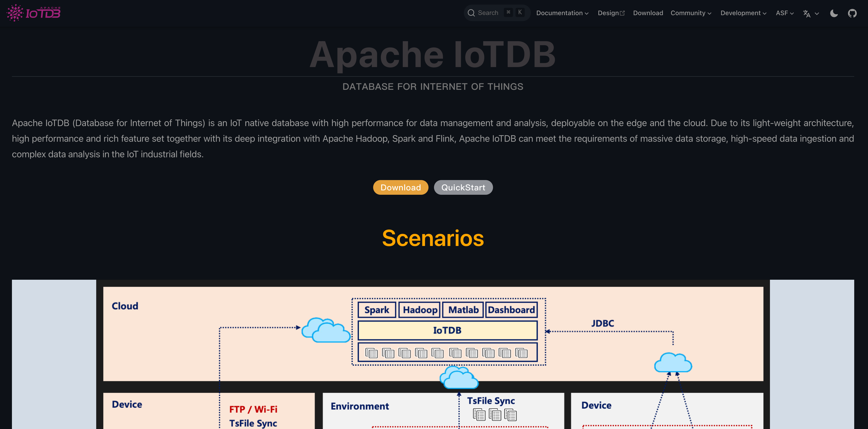Click the Scenarios architecture diagram image
This screenshot has height=429, width=868.
point(433,354)
